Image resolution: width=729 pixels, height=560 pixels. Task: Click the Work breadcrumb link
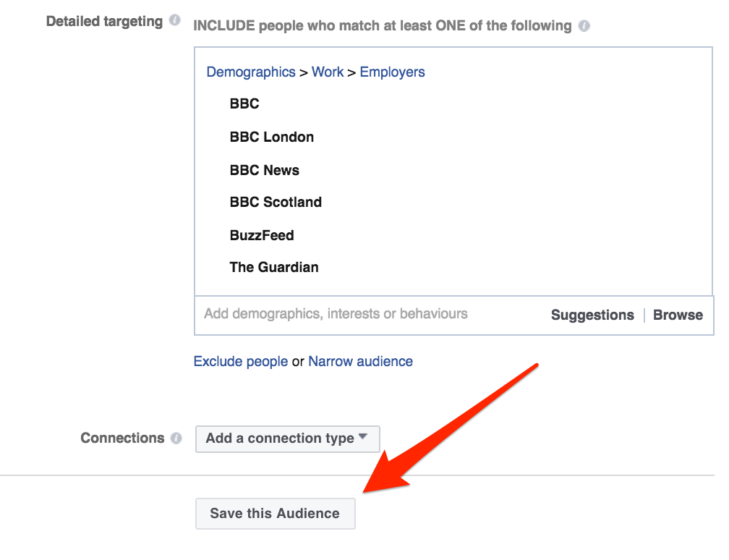(328, 72)
